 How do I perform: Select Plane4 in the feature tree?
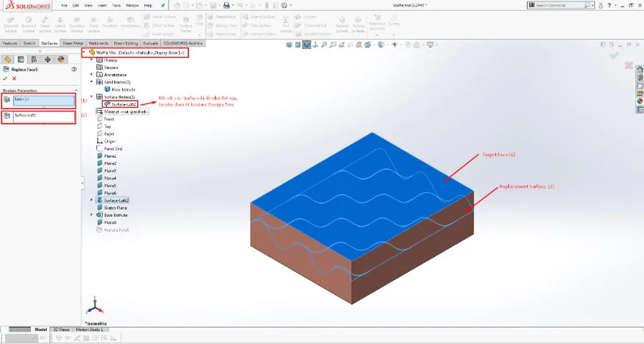click(x=107, y=178)
